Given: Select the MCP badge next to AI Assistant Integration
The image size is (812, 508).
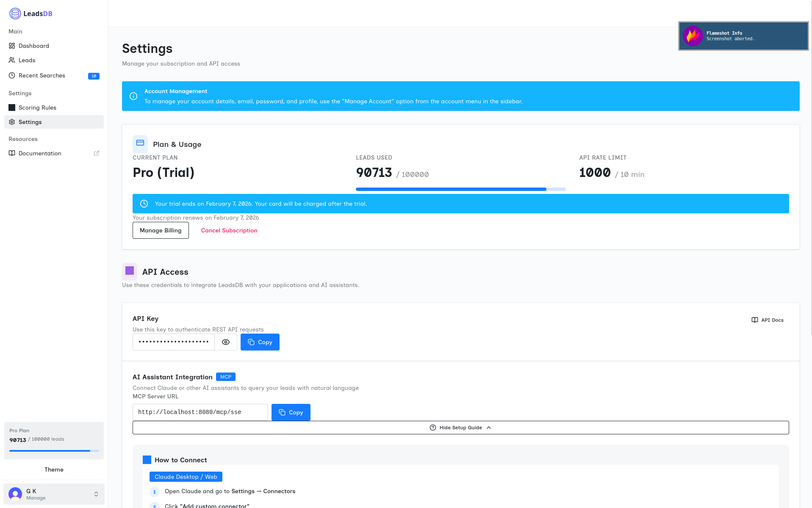Looking at the screenshot, I should (226, 376).
